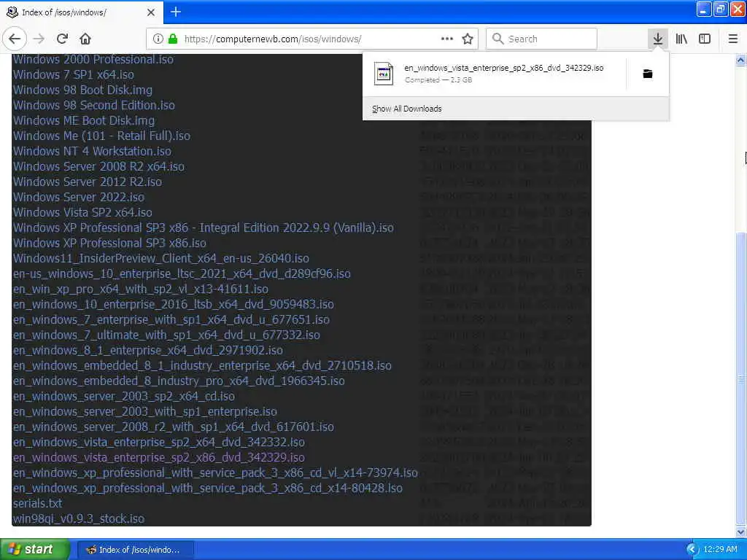The image size is (747, 560).
Task: Open the Firefox home page
Action: (85, 39)
